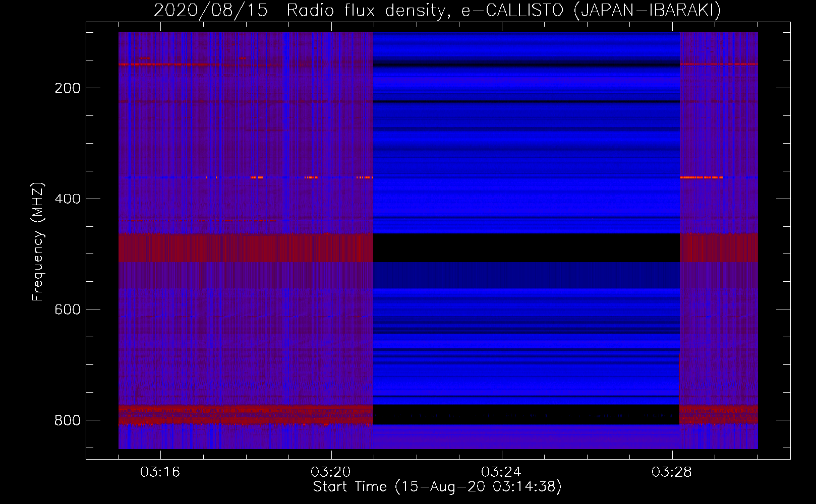Click the 200 frequency tick label
The height and width of the screenshot is (504, 816).
tap(68, 88)
